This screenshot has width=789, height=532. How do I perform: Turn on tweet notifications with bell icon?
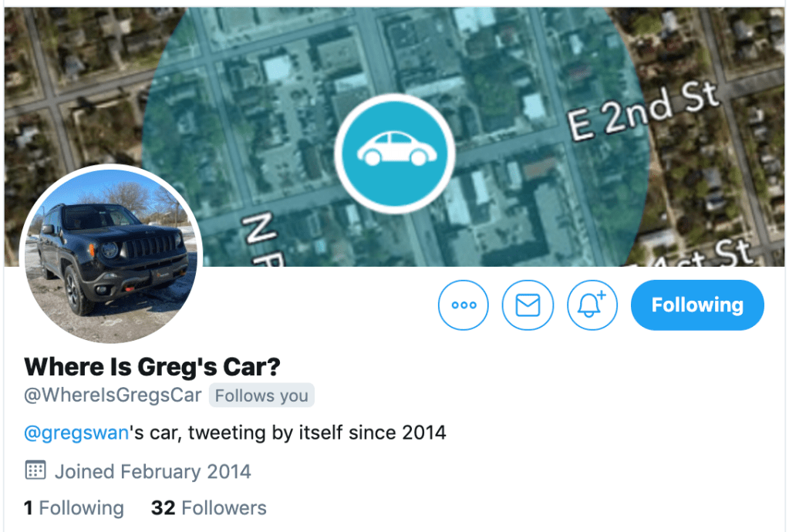pos(592,305)
